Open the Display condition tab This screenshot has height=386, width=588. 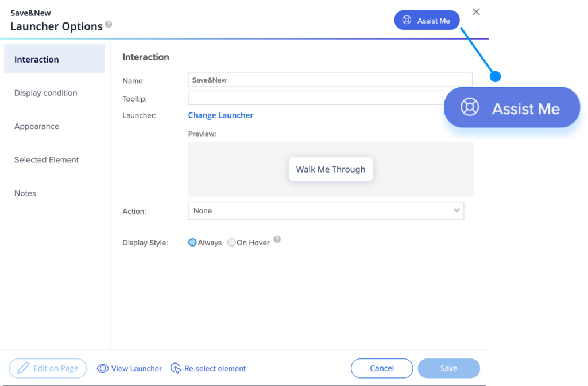[46, 93]
